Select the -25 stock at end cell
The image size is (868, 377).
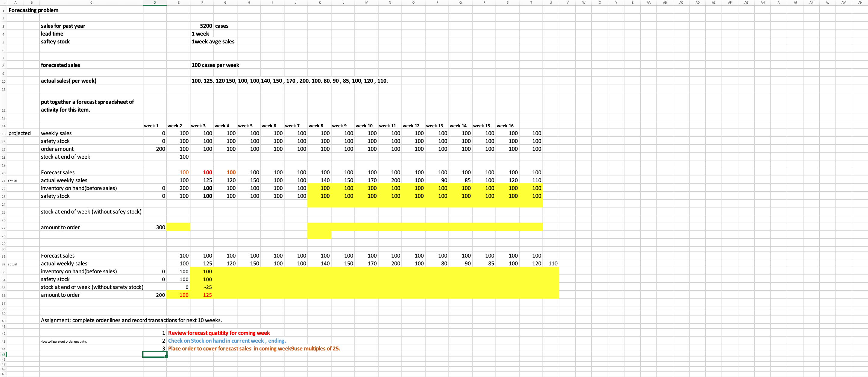click(x=208, y=287)
